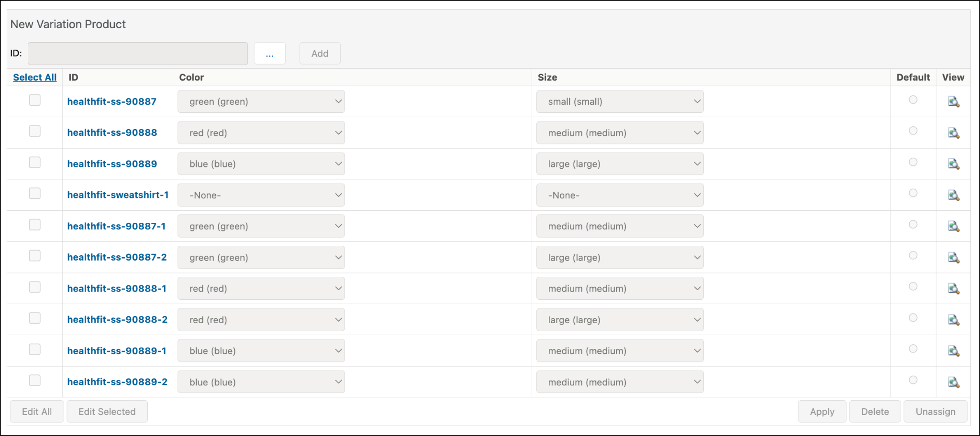Open Size dropdown for healthfit-ss-90888-1
980x436 pixels.
tap(620, 289)
